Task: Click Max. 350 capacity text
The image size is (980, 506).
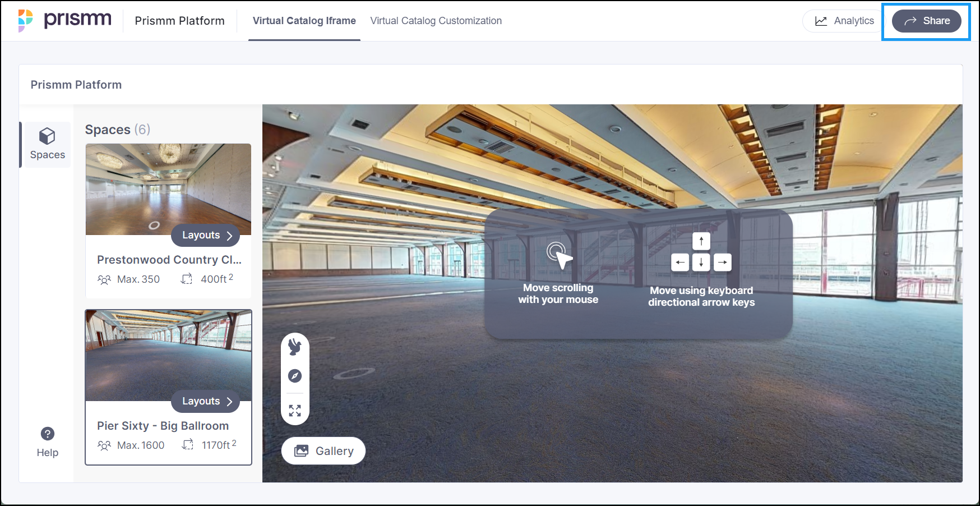Action: point(138,279)
